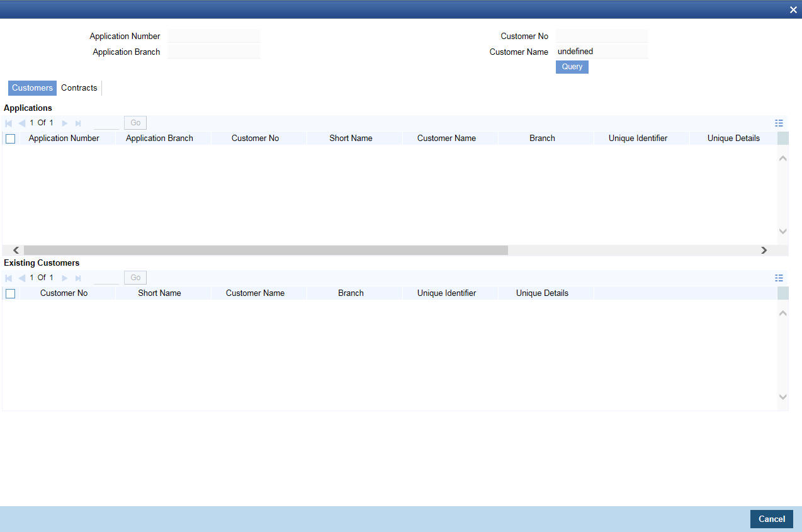
Task: Click the Cancel button
Action: pos(772,519)
